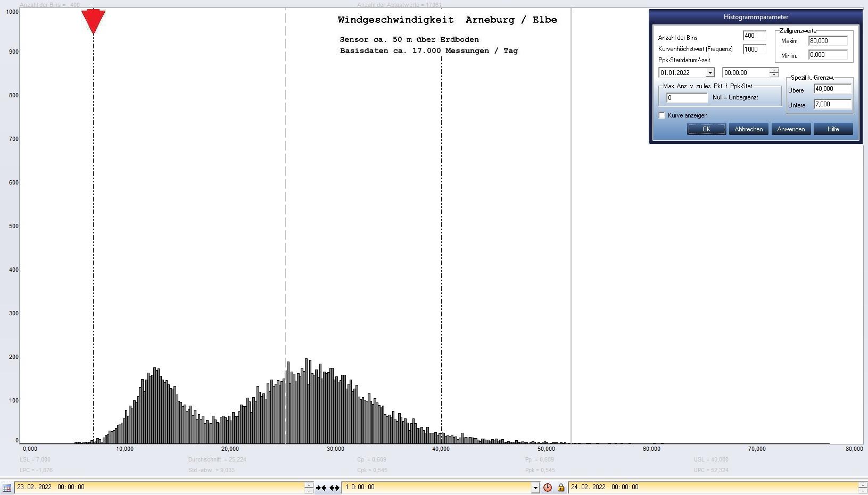Click the padlock lock icon
868x495 pixels.
click(560, 488)
